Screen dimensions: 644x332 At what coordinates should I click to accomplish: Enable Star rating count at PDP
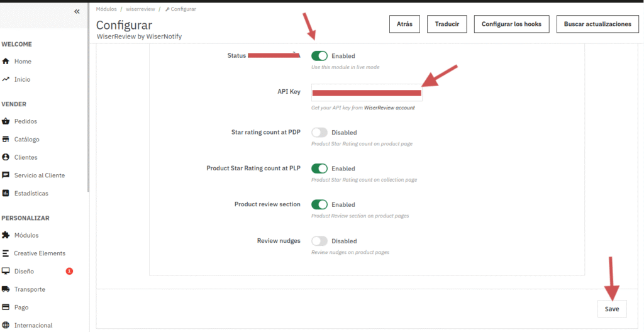tap(319, 133)
